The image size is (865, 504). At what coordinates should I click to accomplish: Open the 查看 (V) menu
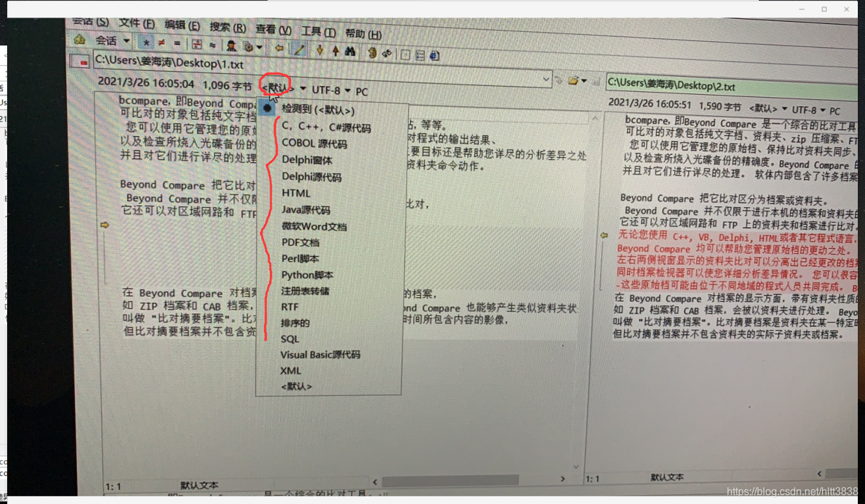coord(273,29)
